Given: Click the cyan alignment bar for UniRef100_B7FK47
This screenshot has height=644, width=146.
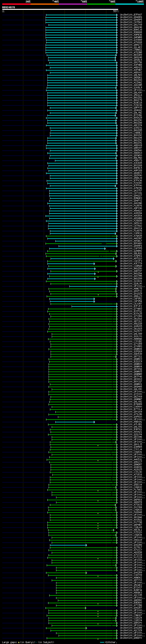Looking at the screenshot, I should pyautogui.click(x=82, y=15).
